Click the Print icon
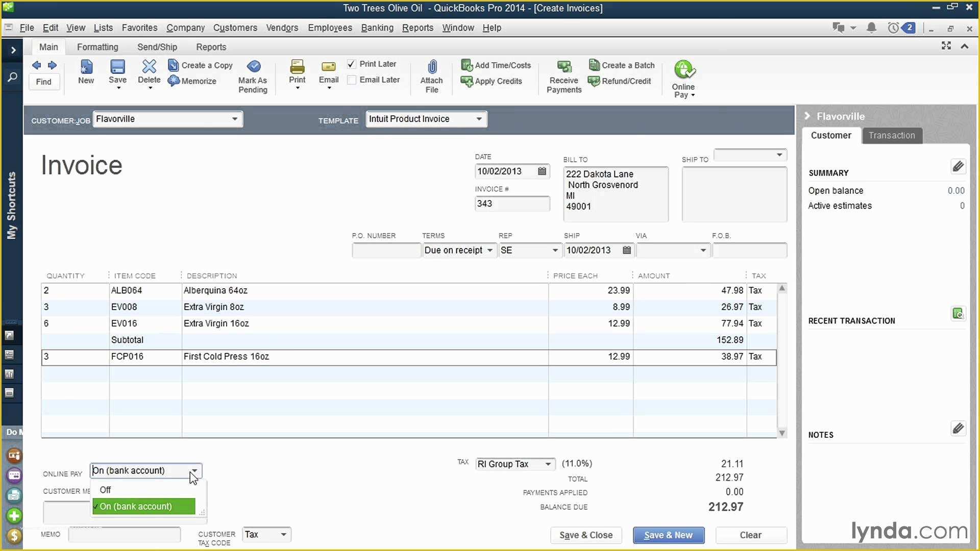980x551 pixels. 297,66
